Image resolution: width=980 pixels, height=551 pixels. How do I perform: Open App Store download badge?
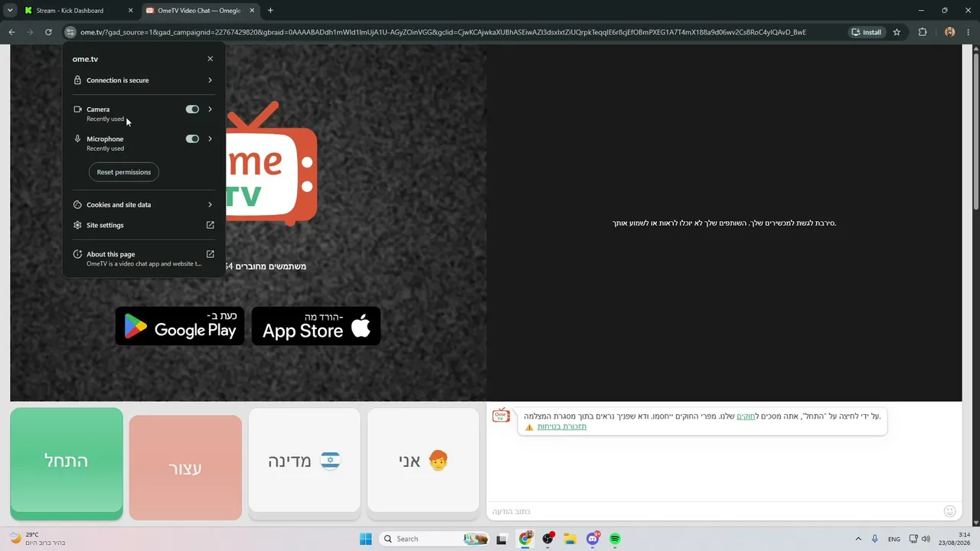[316, 326]
